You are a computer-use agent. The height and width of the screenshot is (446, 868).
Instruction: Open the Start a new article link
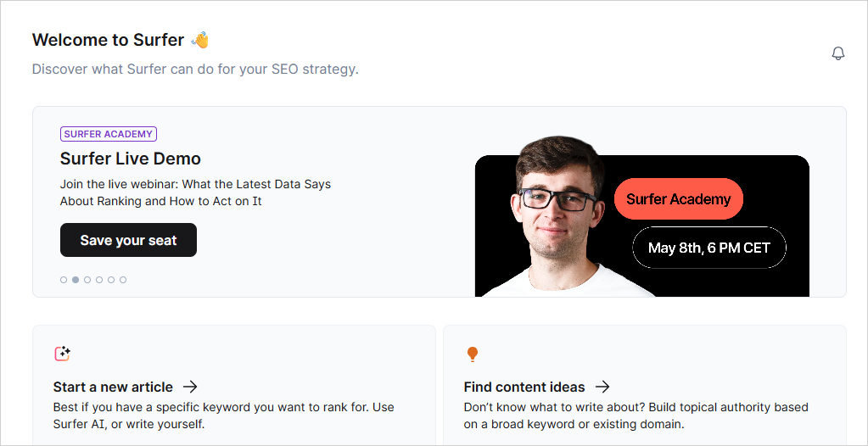(113, 387)
